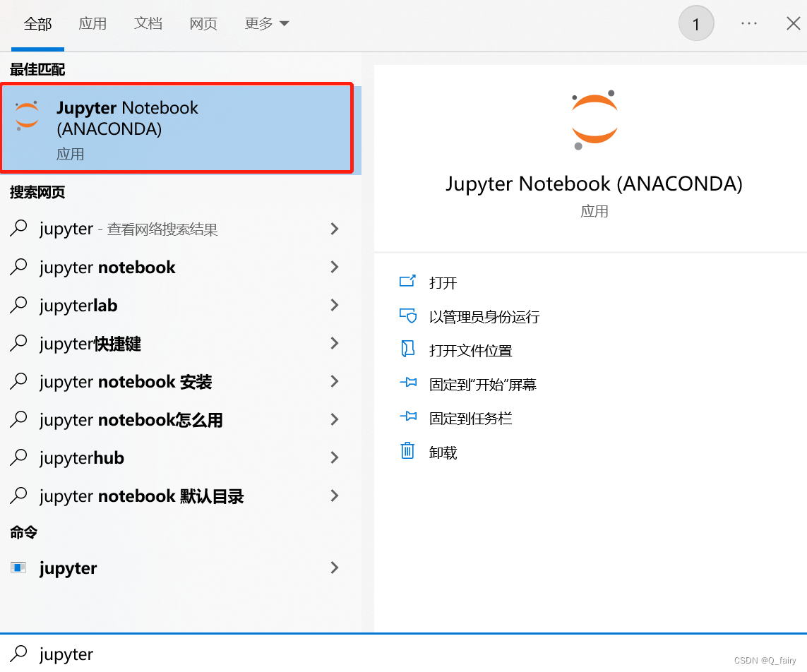The image size is (807, 672).
Task: Select 固定到任务栏 action
Action: click(471, 419)
